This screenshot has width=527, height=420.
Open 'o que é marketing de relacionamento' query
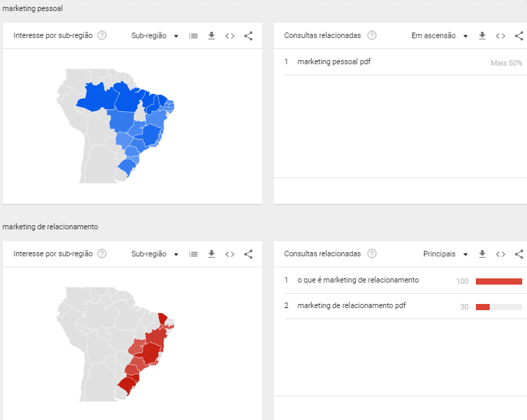(x=358, y=280)
